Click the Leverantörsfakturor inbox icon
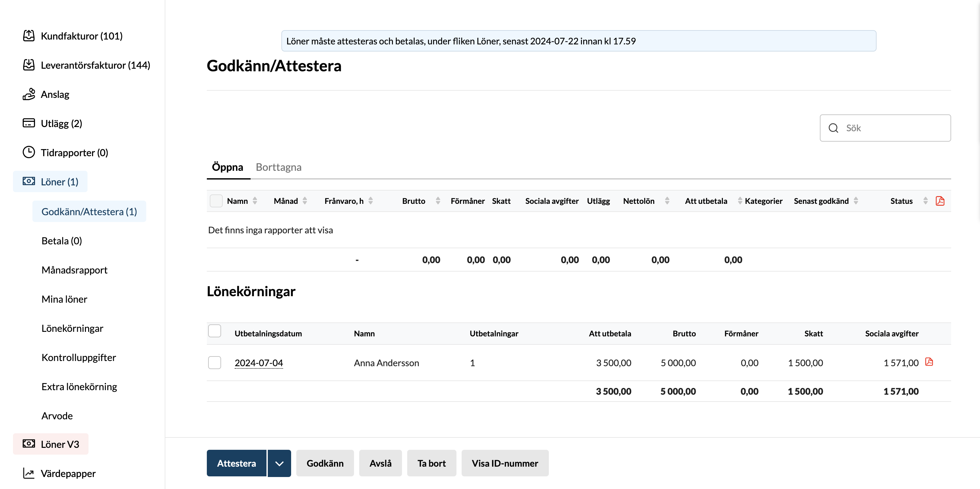This screenshot has height=489, width=980. point(29,65)
